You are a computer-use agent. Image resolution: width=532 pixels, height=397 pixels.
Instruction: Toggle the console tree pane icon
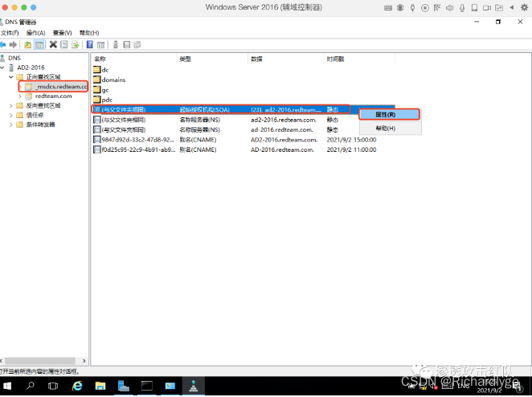39,44
